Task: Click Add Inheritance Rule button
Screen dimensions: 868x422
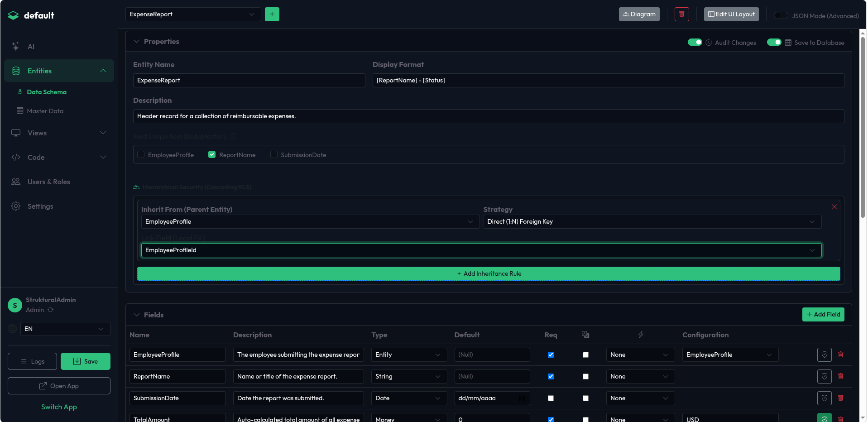Action: click(x=489, y=273)
